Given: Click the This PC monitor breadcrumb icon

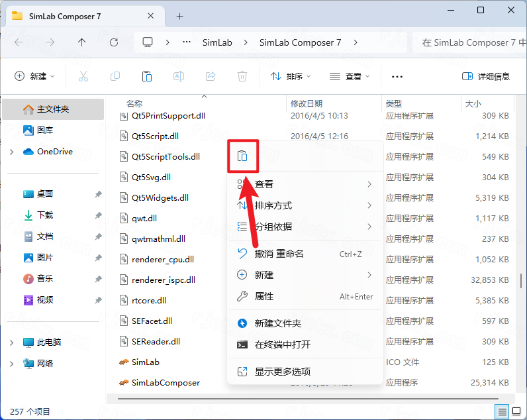Looking at the screenshot, I should coord(148,42).
